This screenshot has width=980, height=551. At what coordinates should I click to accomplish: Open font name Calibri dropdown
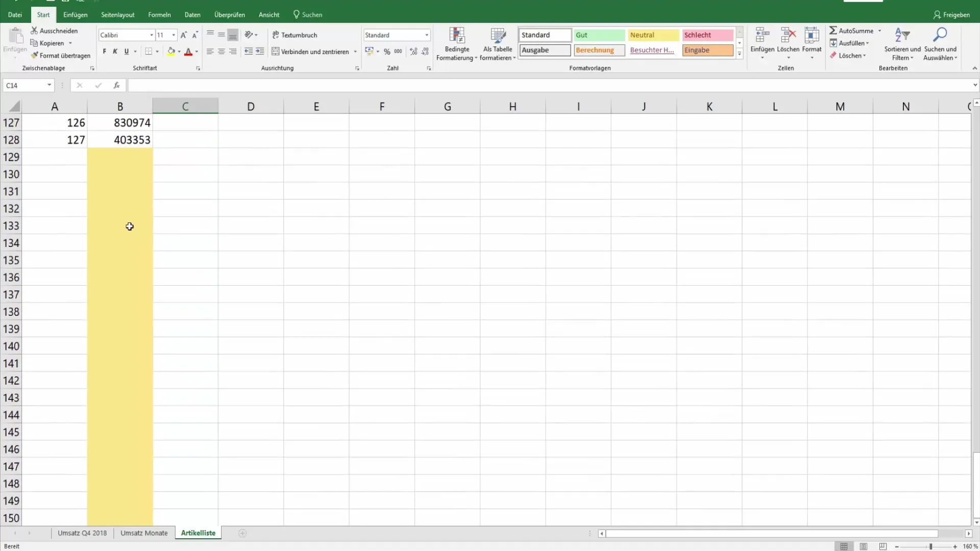[152, 35]
